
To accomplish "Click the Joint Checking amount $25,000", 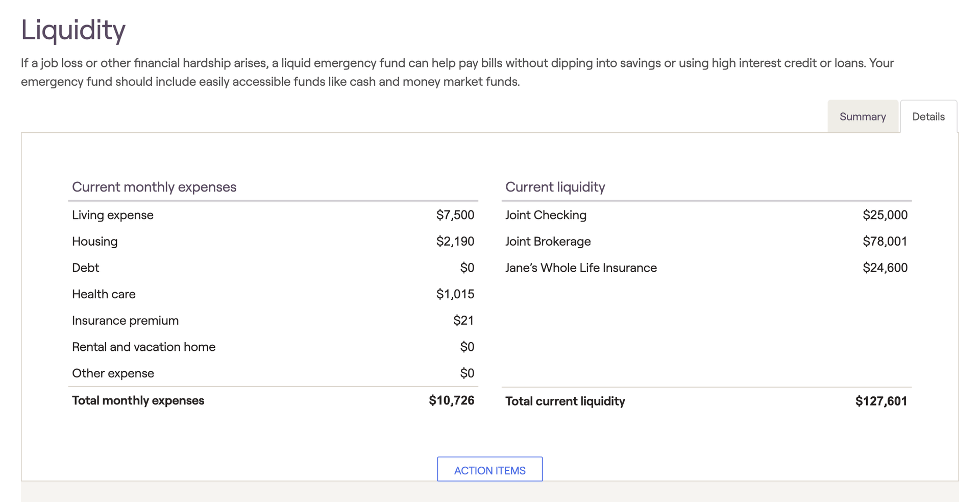I will click(885, 215).
